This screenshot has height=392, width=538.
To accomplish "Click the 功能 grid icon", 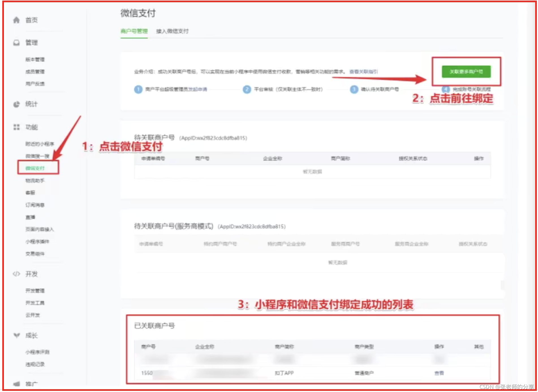I will tap(17, 127).
